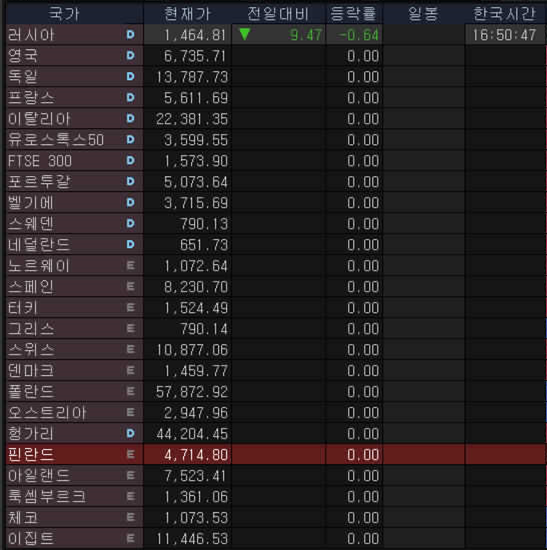547x550 pixels.
Task: Click the E icon in the 그리스 row
Action: click(131, 328)
